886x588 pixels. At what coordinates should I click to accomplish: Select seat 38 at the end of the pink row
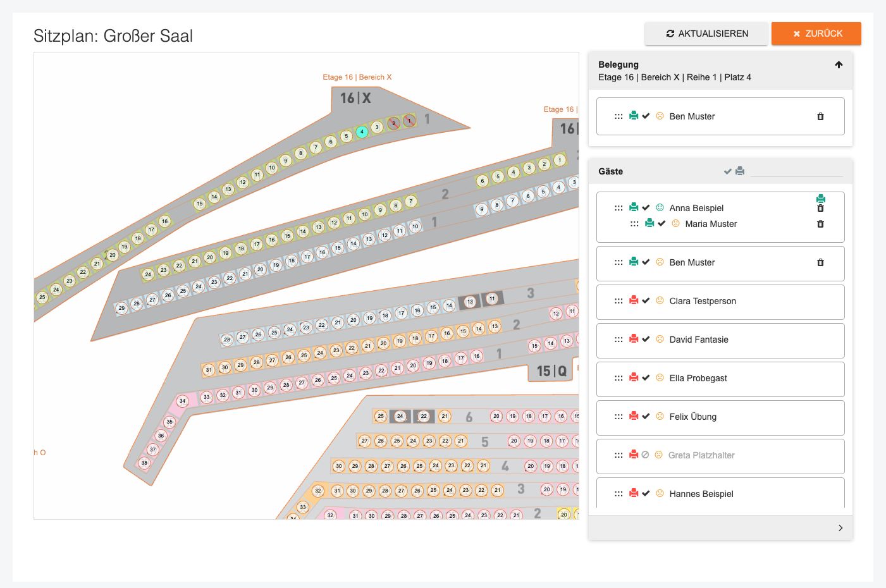(144, 463)
